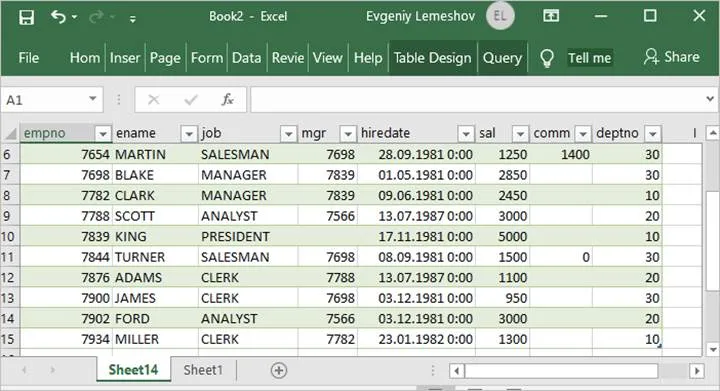Click the Name Box showing A1
Viewport: 720px width, 391px height.
tap(45, 100)
